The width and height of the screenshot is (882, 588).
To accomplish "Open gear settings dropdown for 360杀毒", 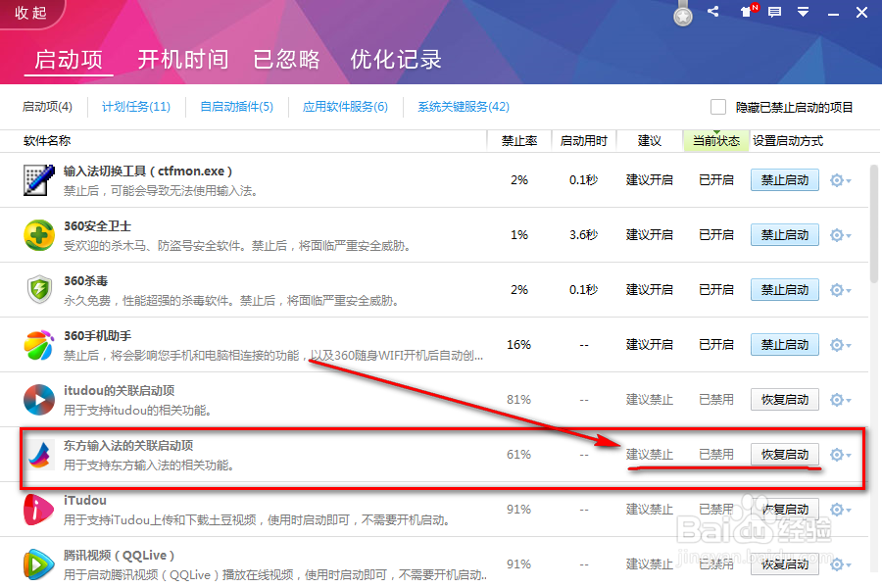I will [x=841, y=290].
